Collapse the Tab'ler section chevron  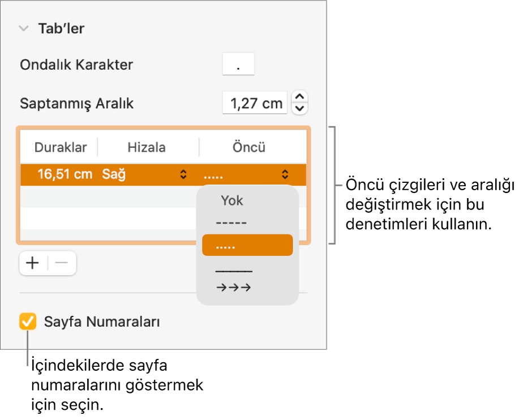[24, 29]
